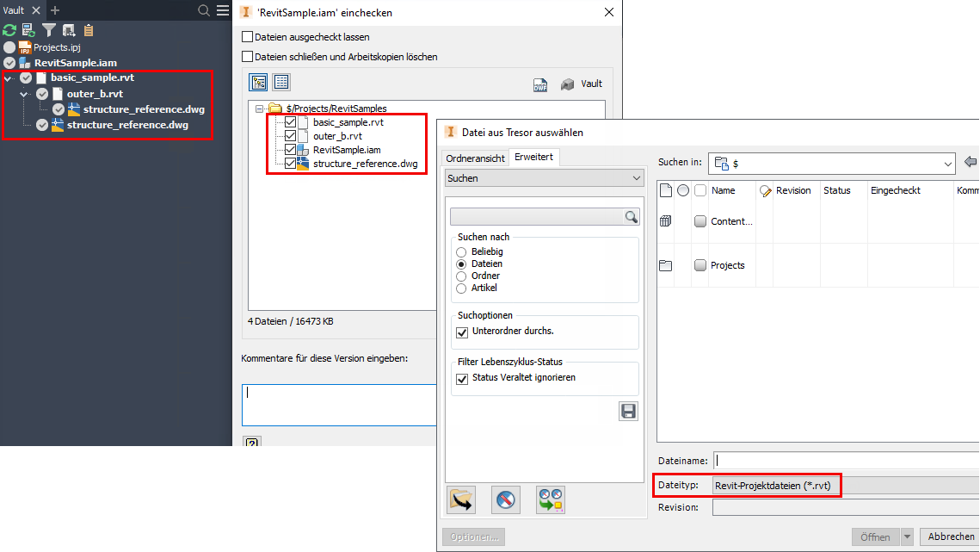This screenshot has height=552, width=980.
Task: Click Projects.ipj project file icon
Action: pos(24,47)
